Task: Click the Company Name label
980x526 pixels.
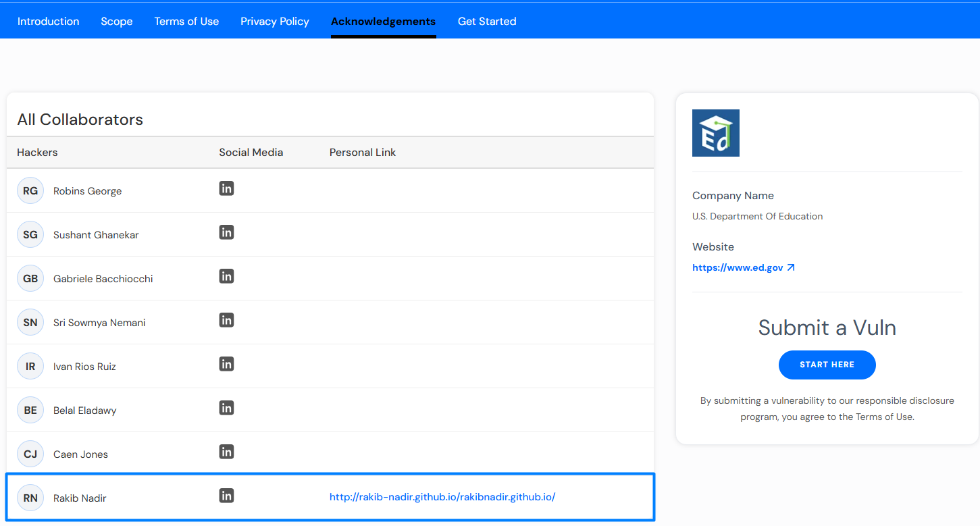Action: click(733, 196)
